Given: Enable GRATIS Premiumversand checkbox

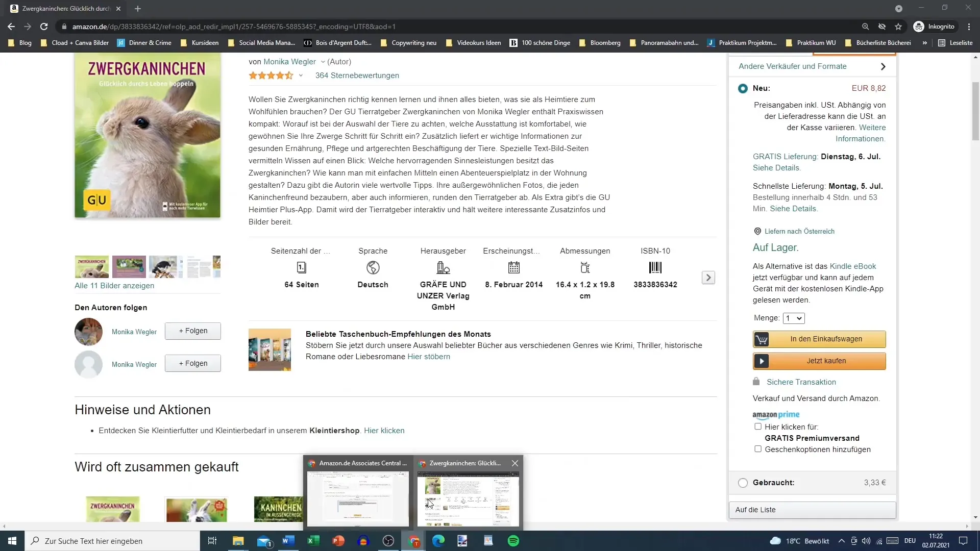Looking at the screenshot, I should click(x=758, y=427).
